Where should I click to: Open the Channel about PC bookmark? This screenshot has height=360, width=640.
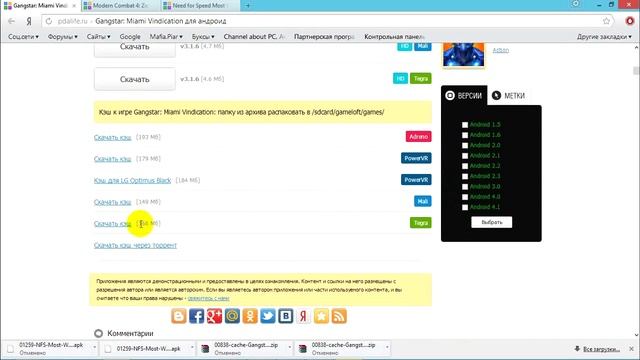[x=254, y=37]
